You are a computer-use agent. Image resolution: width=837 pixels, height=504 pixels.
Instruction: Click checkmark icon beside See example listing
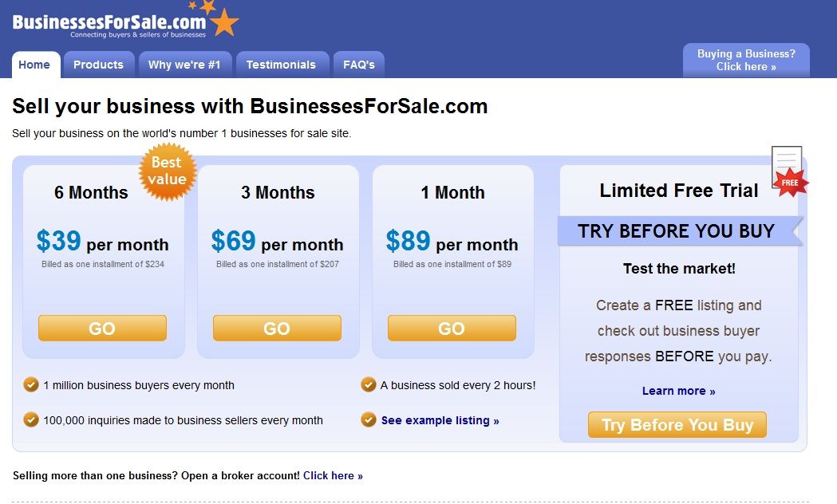[369, 419]
